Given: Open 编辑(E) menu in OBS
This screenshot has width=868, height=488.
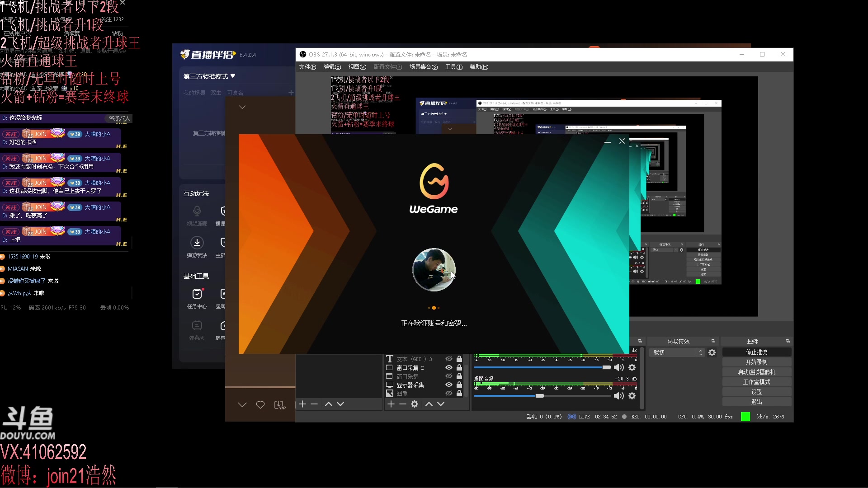Looking at the screenshot, I should pyautogui.click(x=332, y=67).
